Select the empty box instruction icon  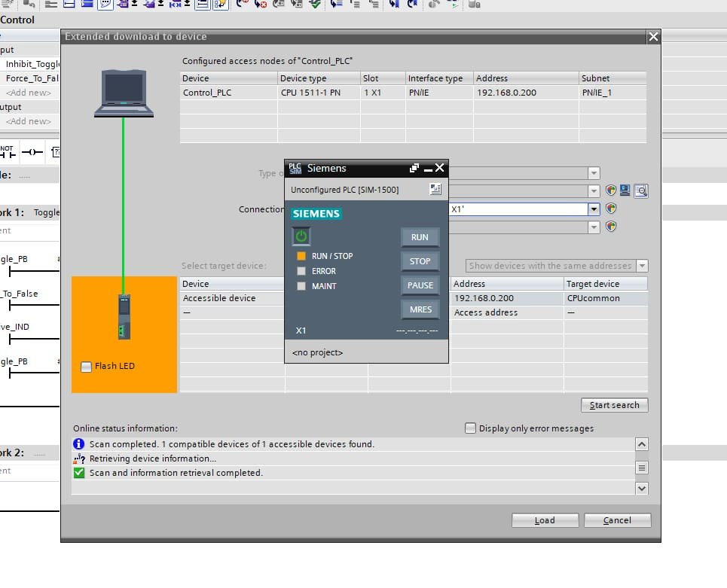(x=56, y=152)
